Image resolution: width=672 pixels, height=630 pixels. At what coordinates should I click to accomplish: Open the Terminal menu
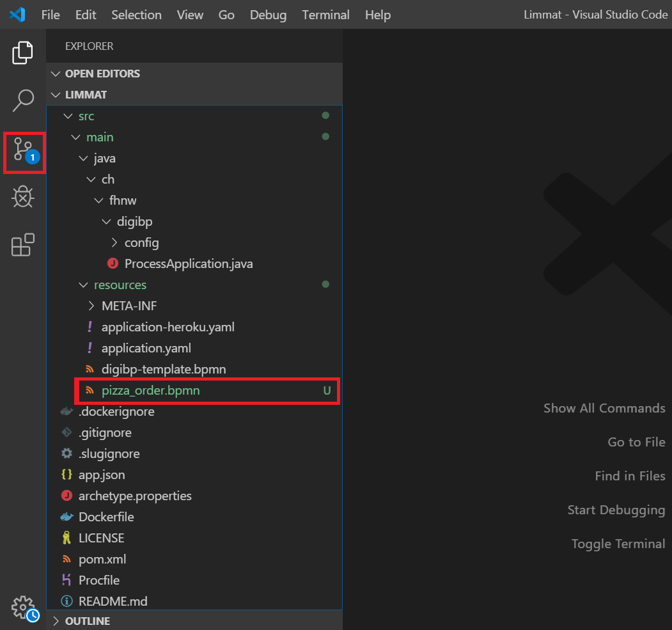coord(325,15)
